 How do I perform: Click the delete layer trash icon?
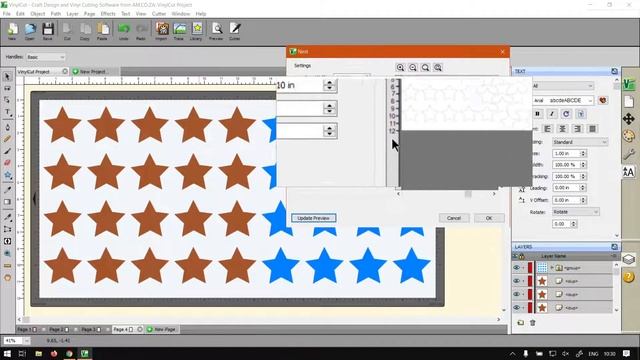coord(533,322)
